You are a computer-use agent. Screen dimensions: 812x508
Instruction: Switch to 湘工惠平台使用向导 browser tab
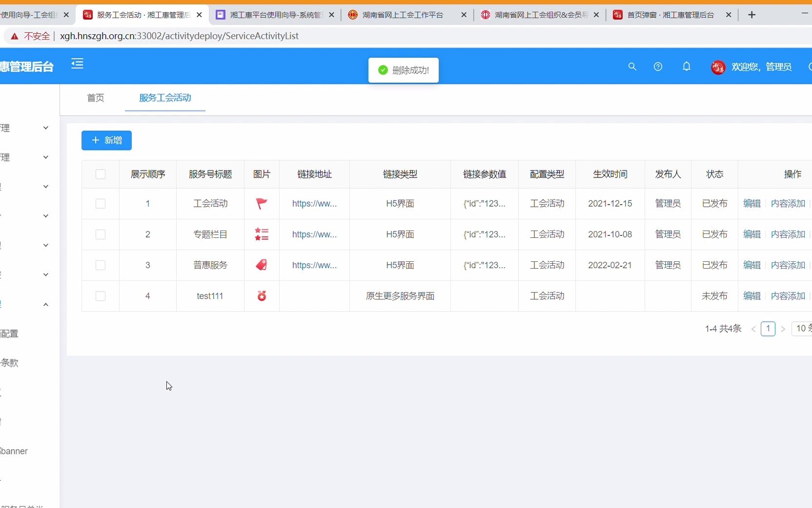click(275, 15)
